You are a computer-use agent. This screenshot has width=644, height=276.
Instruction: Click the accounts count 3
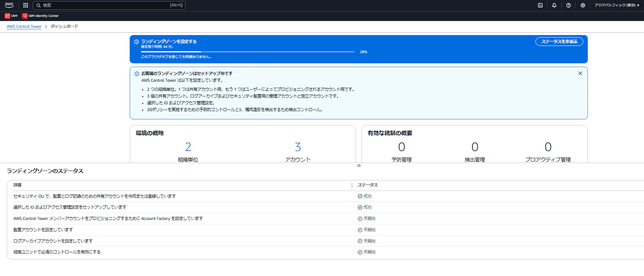click(x=298, y=147)
